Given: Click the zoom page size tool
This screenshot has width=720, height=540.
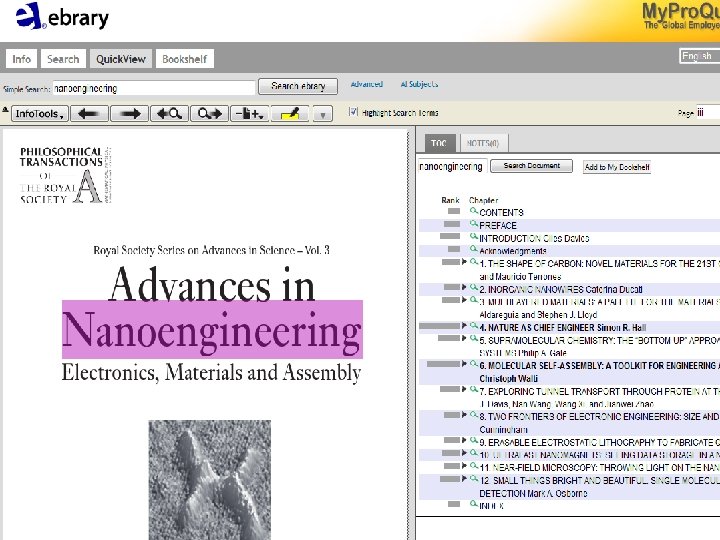Looking at the screenshot, I should coord(250,113).
